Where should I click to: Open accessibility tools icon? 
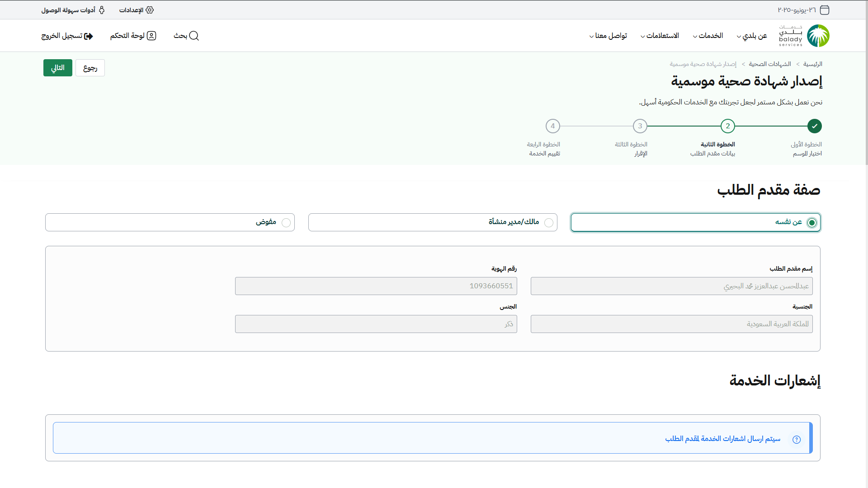102,10
